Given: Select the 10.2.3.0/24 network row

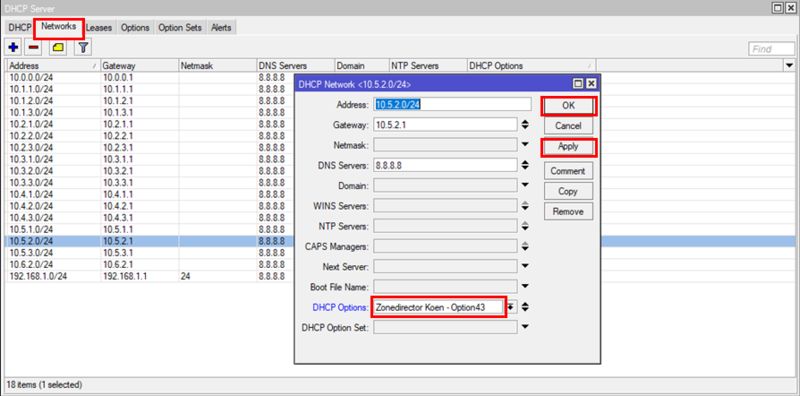Looking at the screenshot, I should (149, 147).
